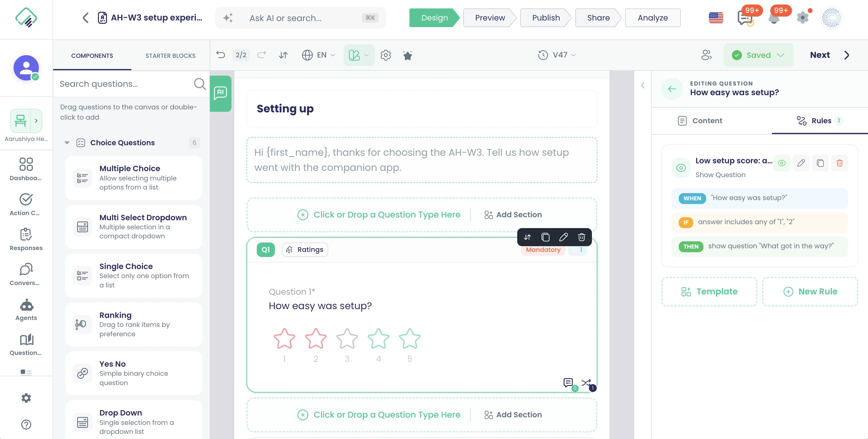Open the EN language dropdown
Image resolution: width=868 pixels, height=439 pixels.
coord(319,55)
